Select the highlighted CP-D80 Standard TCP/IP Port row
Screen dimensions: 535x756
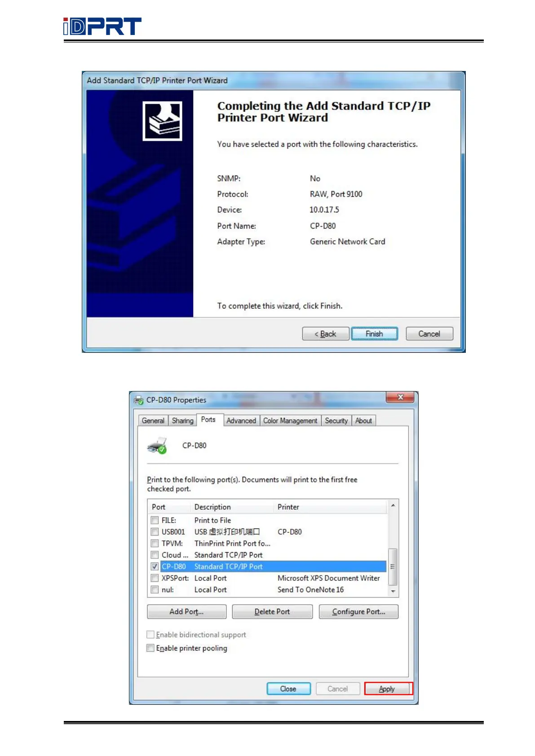click(x=273, y=567)
